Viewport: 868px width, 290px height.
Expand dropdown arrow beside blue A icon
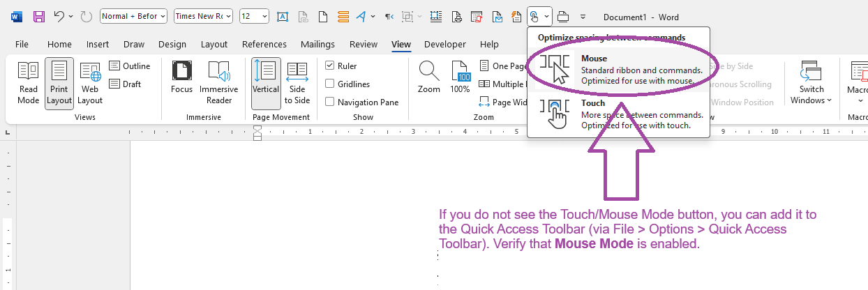coord(373,16)
